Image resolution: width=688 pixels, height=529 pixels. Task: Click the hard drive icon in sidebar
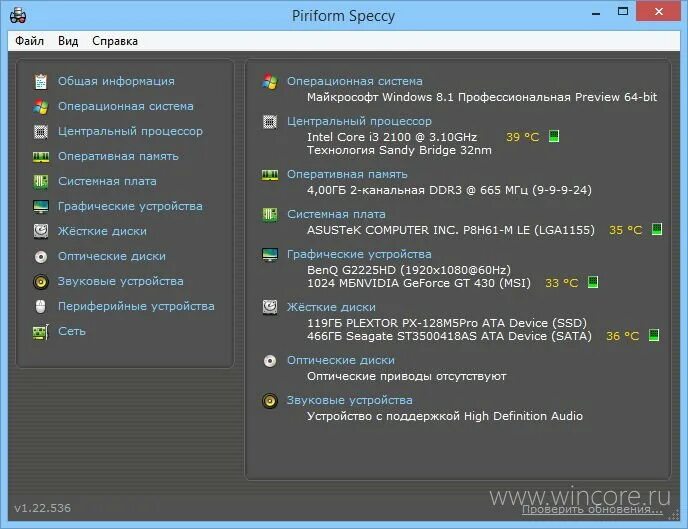pos(41,231)
